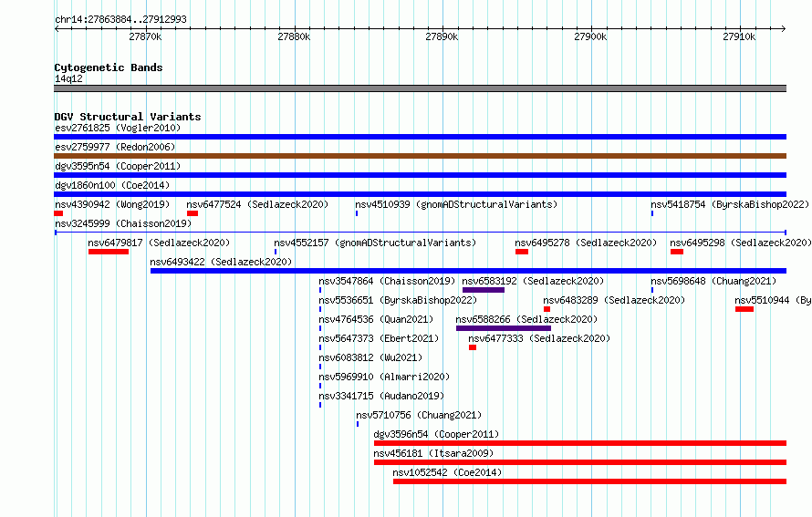The image size is (812, 517).
Task: Click red bar under nsv1052542
Action: click(589, 481)
